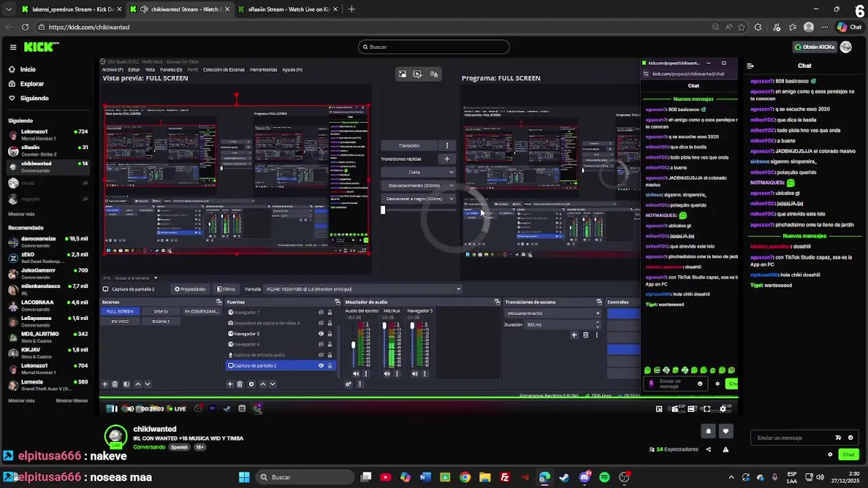Select FULL SCREEN scene in OBS
868x488 pixels.
click(120, 311)
